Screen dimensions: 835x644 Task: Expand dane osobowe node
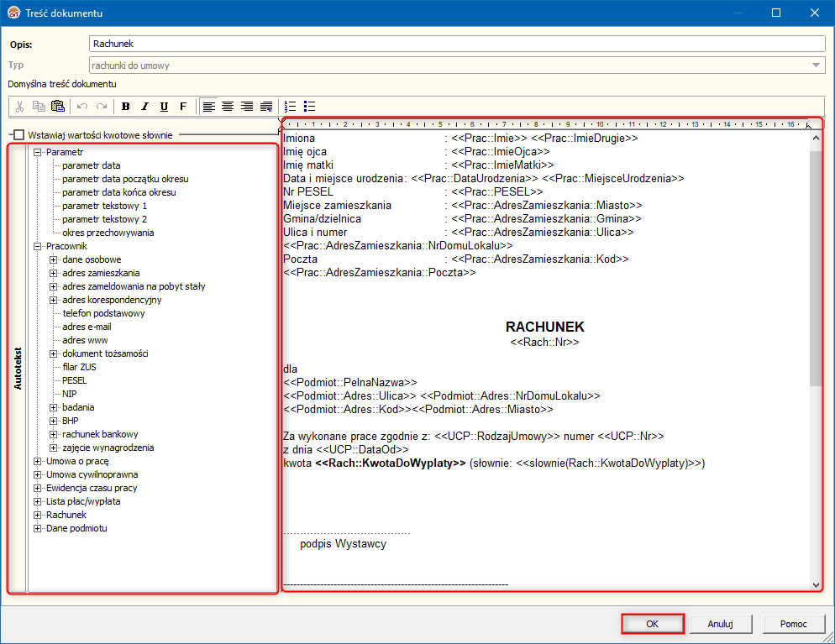coord(53,259)
